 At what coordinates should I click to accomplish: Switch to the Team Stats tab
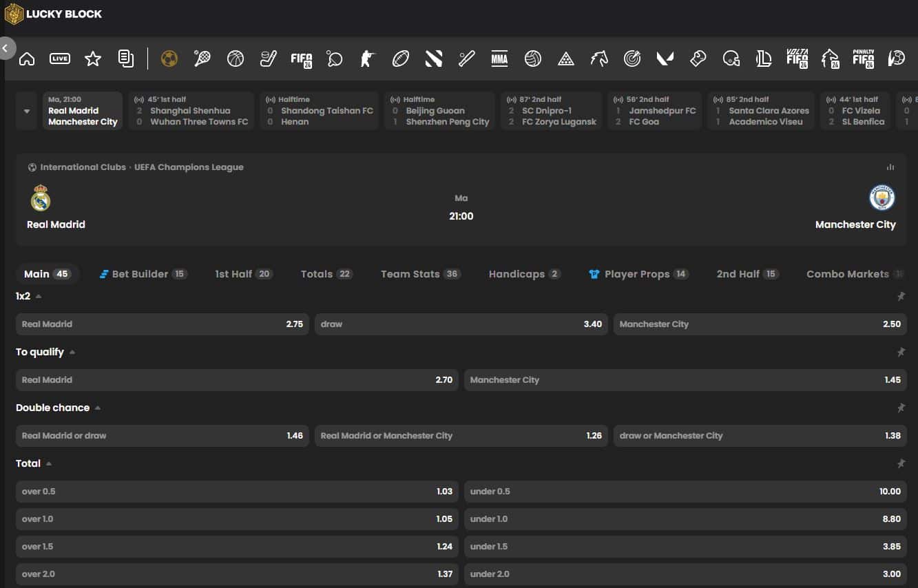pos(420,274)
